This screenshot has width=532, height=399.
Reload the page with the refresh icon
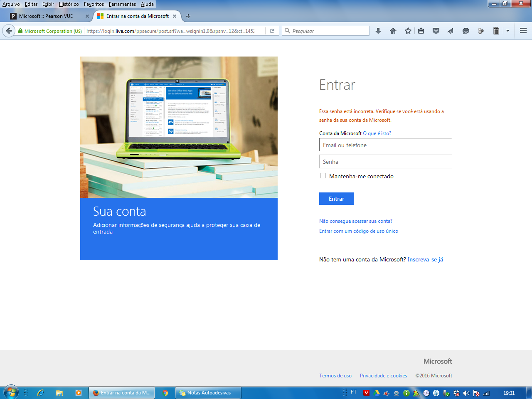pos(272,31)
